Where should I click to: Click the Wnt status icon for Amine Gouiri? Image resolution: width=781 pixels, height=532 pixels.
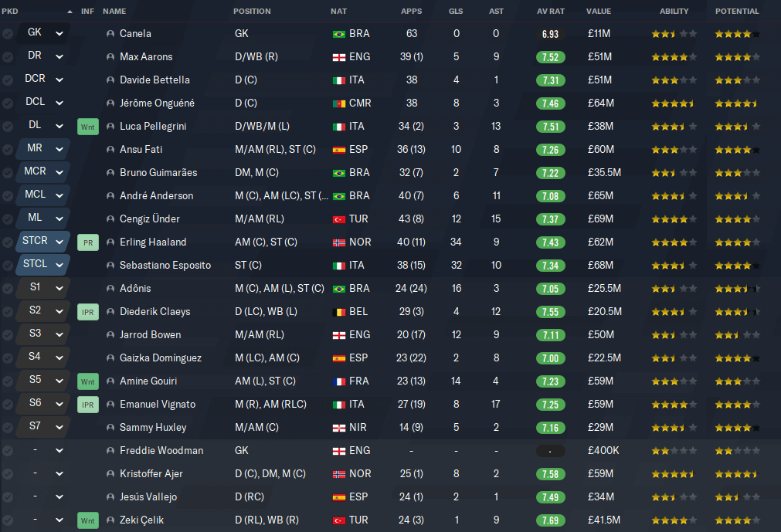87,381
